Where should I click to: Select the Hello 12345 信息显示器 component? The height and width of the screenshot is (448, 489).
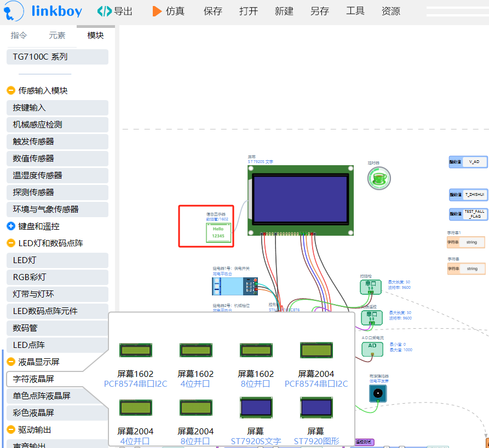218,232
